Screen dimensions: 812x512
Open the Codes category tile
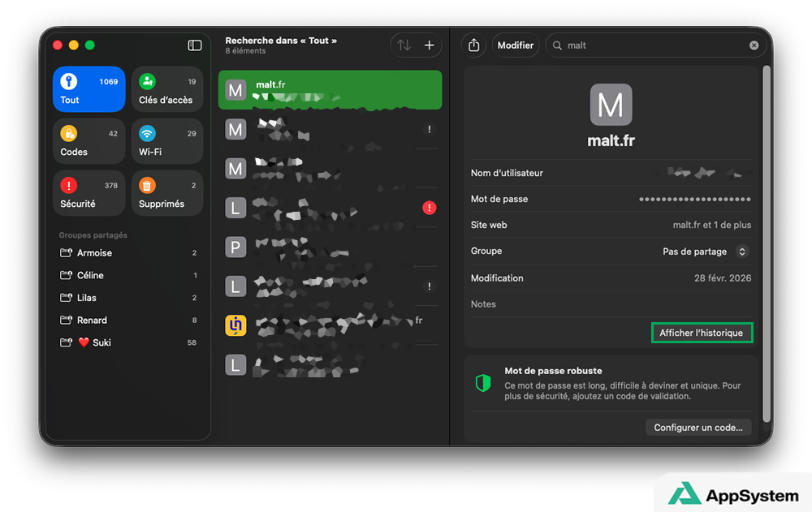pos(89,141)
